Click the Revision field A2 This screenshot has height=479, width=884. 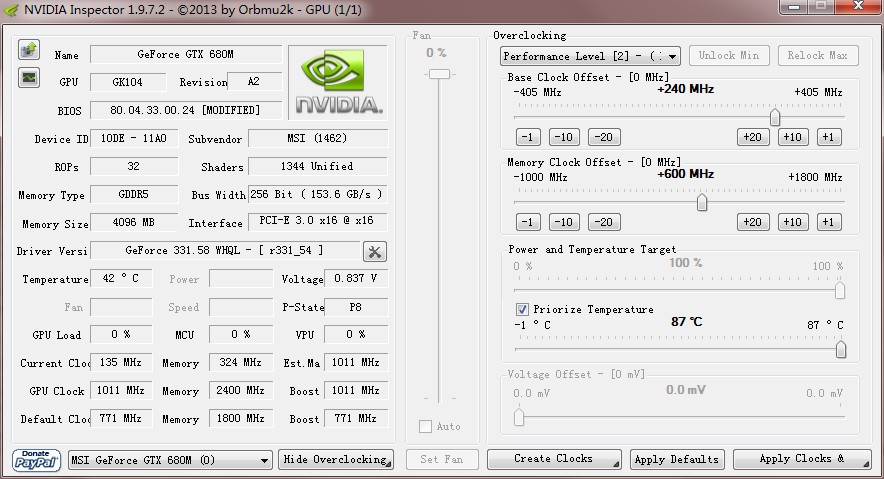[254, 82]
